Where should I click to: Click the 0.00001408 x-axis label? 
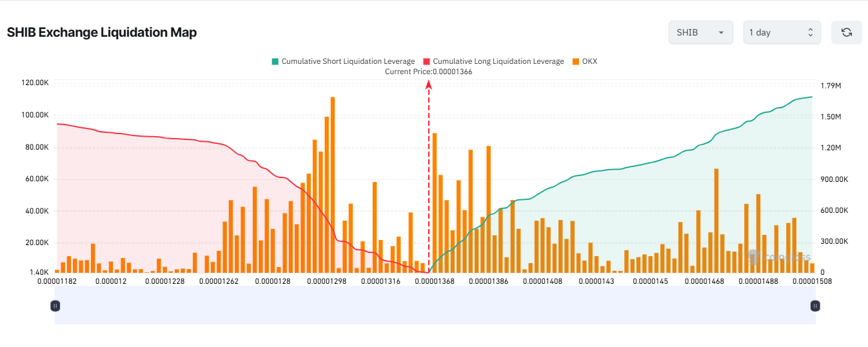[543, 281]
